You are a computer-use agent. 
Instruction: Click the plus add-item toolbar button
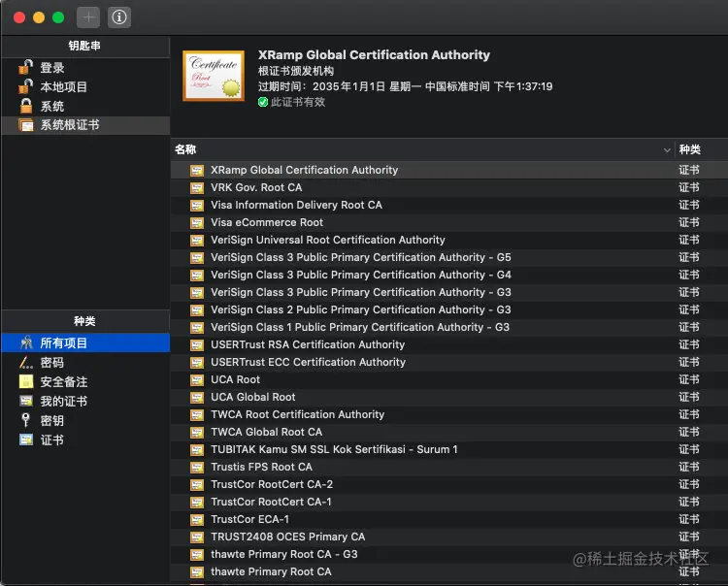click(x=88, y=17)
